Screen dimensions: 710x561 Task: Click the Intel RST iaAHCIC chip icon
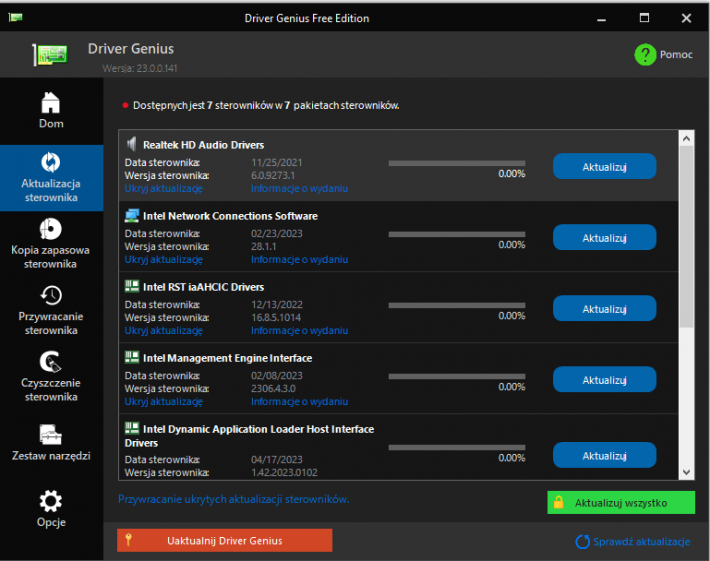tap(132, 286)
